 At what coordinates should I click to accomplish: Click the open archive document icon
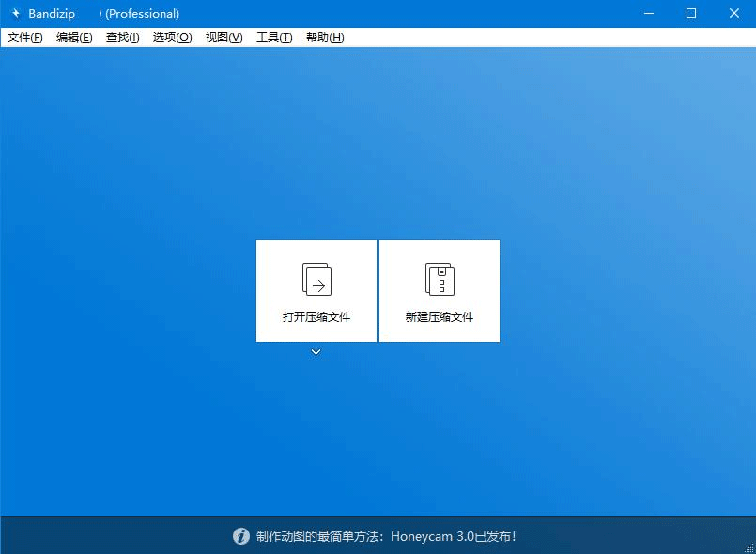pos(316,278)
